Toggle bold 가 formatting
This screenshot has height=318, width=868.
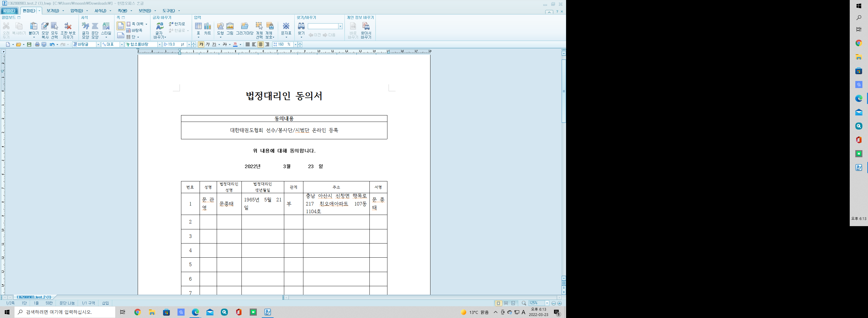coord(201,44)
